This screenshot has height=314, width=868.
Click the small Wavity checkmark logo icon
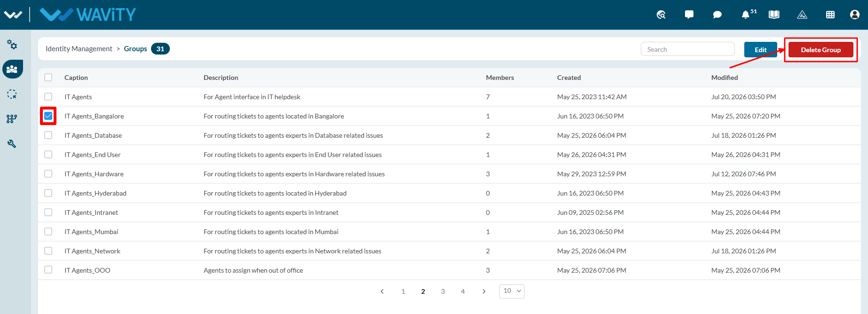point(13,15)
